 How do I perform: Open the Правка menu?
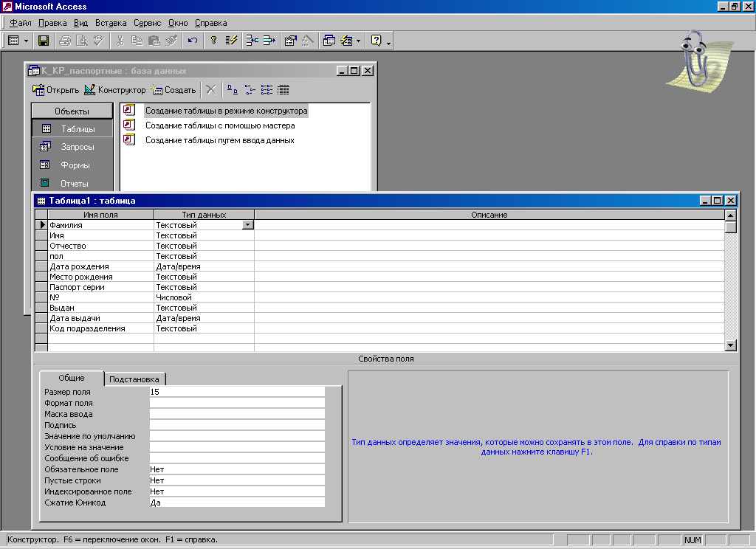52,23
